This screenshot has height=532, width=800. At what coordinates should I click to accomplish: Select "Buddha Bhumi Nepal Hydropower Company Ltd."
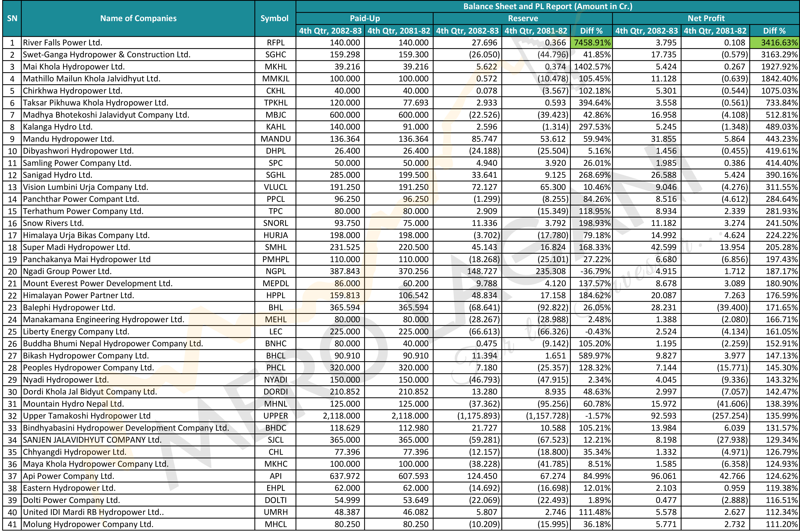[x=113, y=344]
